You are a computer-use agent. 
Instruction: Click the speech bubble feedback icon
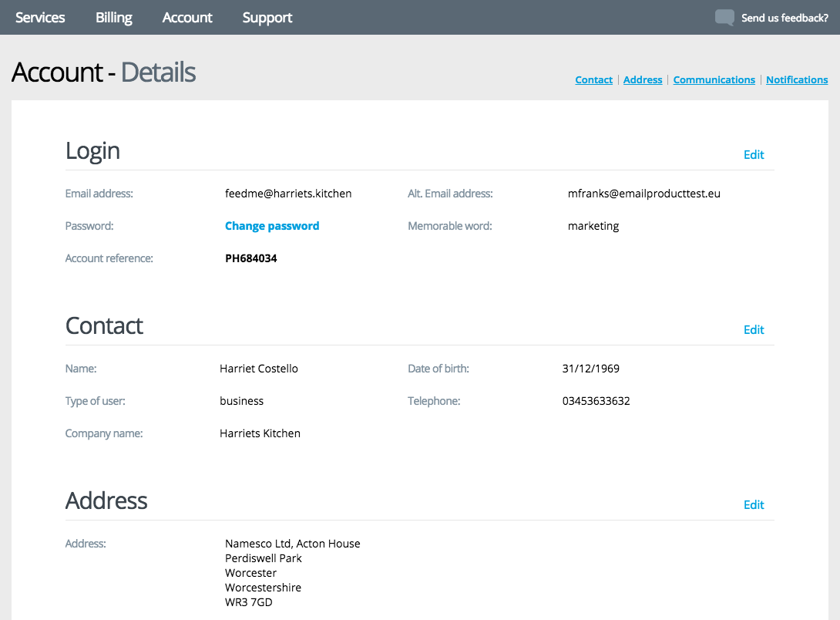click(724, 18)
